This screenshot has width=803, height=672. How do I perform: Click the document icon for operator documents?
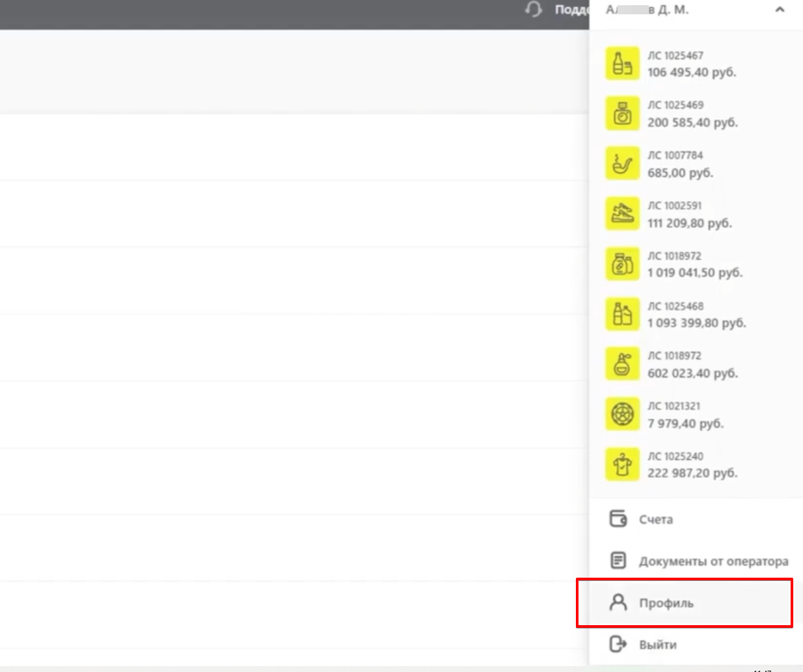(x=618, y=560)
